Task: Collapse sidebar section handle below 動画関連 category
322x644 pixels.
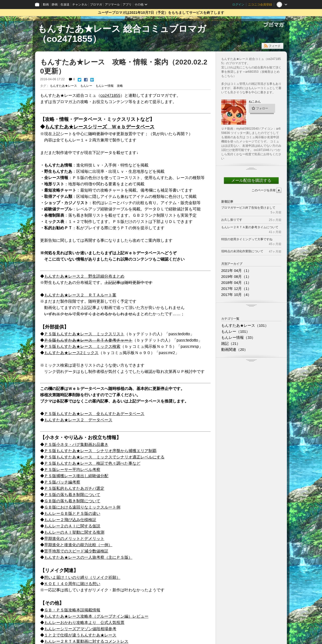Action: 251,360
